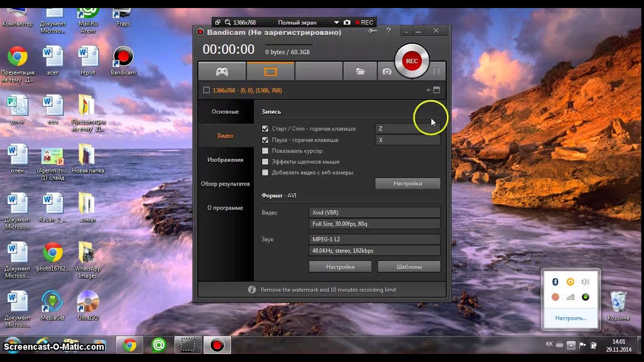Switch to the Видео tab
Image resolution: width=644 pixels, height=362 pixels.
pyautogui.click(x=225, y=136)
